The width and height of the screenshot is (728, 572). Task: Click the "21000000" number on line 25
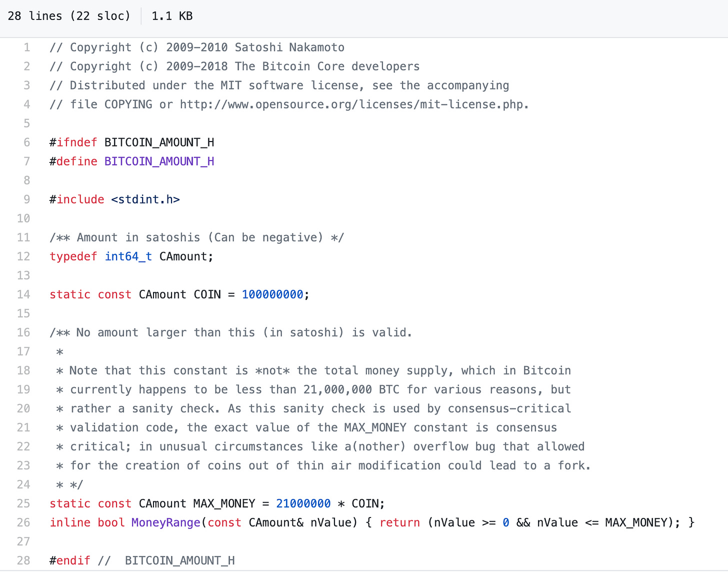[x=303, y=503]
